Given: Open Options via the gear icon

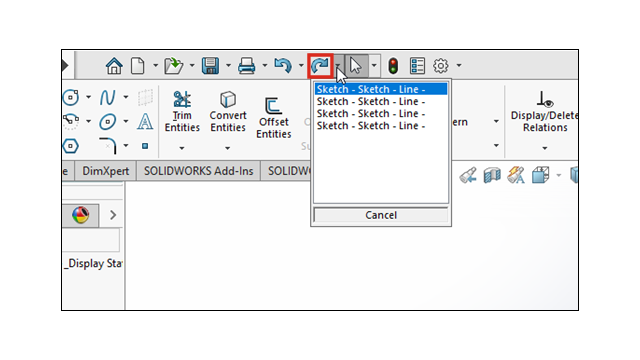Looking at the screenshot, I should click(441, 66).
